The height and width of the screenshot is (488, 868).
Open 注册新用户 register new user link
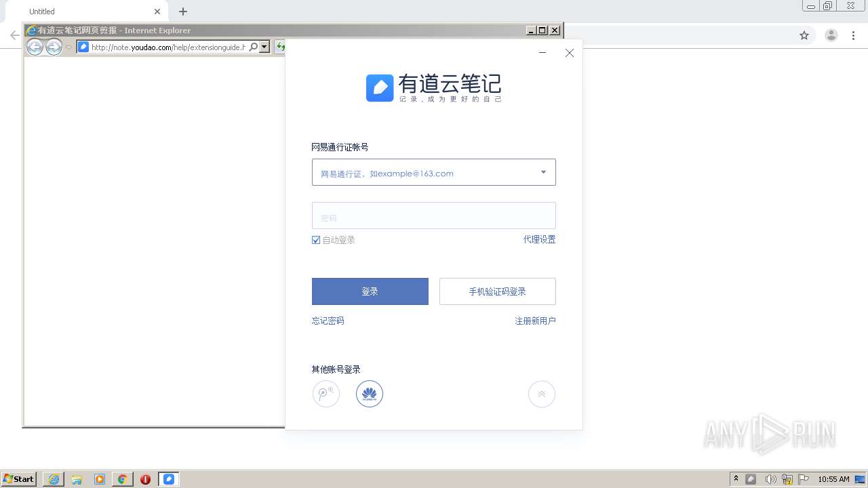[535, 321]
